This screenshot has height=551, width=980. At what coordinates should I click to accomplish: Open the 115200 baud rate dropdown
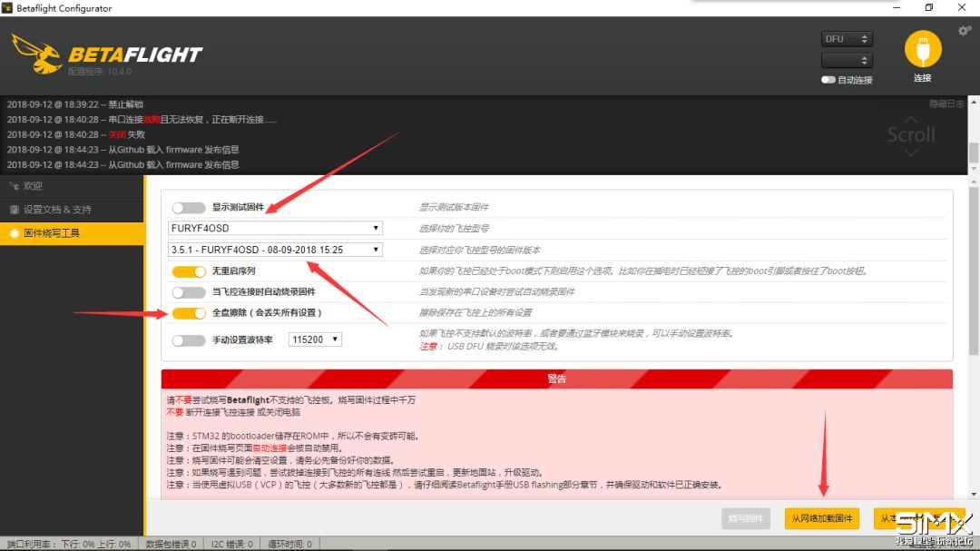315,339
